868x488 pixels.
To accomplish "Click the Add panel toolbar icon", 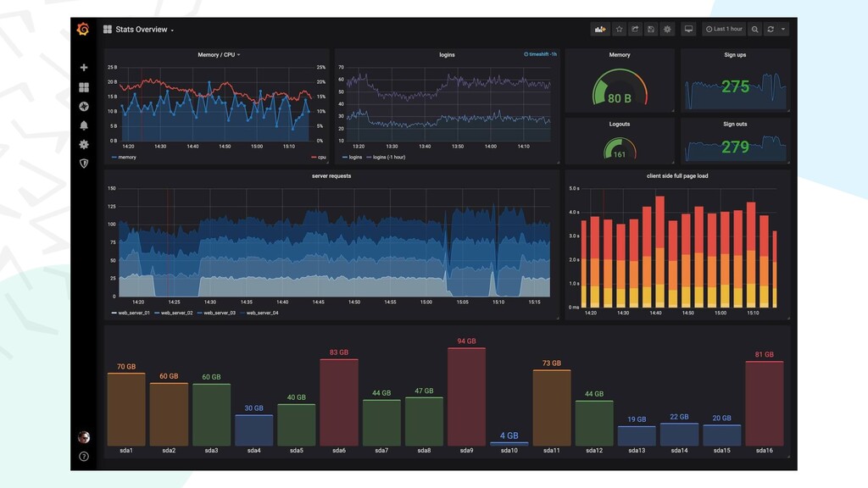I will point(600,30).
